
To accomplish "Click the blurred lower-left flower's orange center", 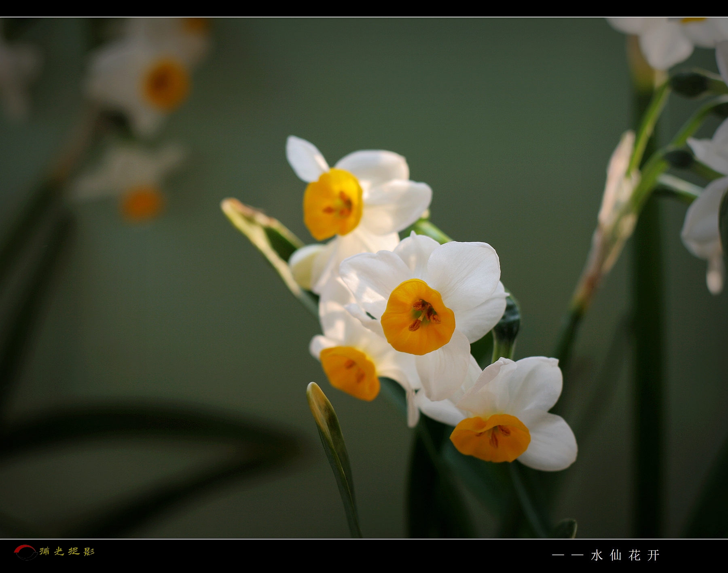I will coord(142,203).
